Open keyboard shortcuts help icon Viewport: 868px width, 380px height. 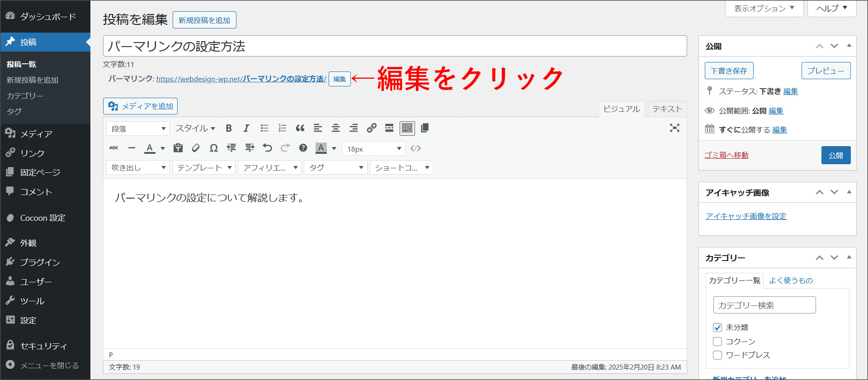[303, 148]
